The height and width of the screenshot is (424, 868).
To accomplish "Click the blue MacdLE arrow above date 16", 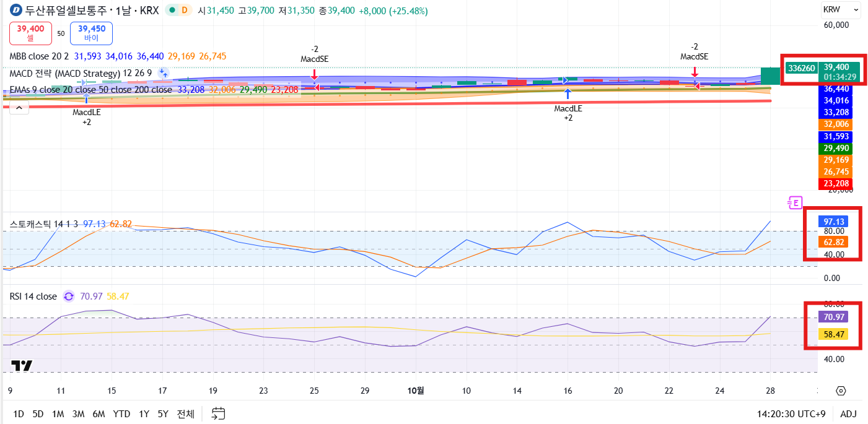I will (567, 94).
